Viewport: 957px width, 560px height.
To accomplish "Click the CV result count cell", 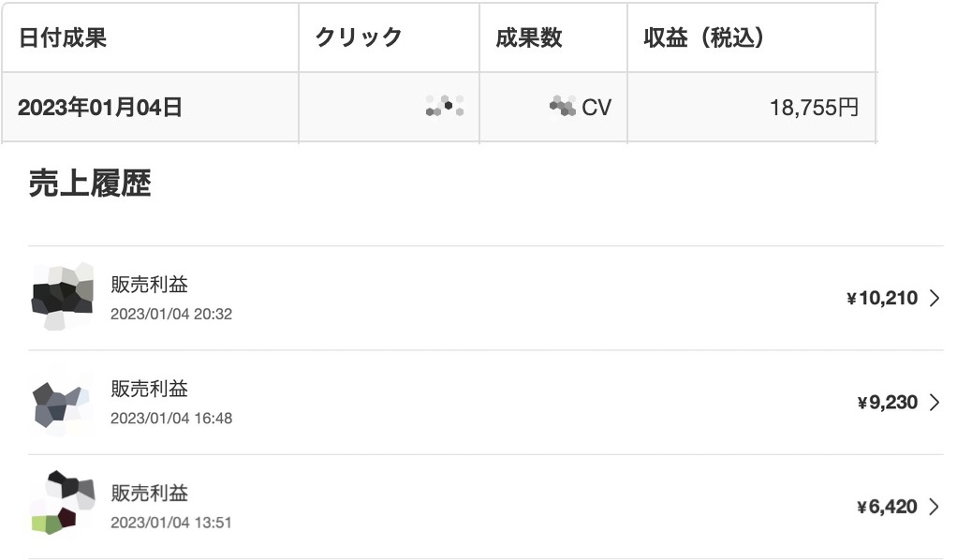I will 553,108.
